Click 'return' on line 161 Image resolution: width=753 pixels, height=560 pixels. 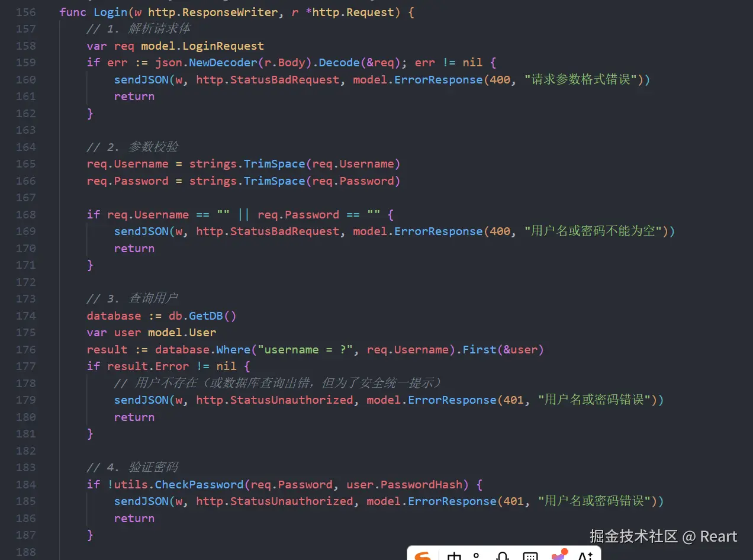134,96
